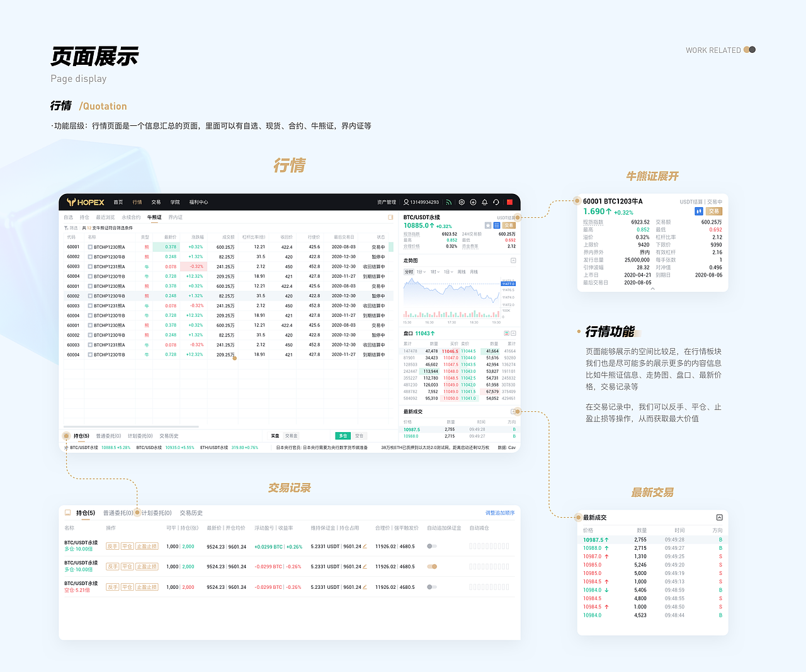Open the 学院 nav item
The image size is (806, 672).
[x=175, y=202]
